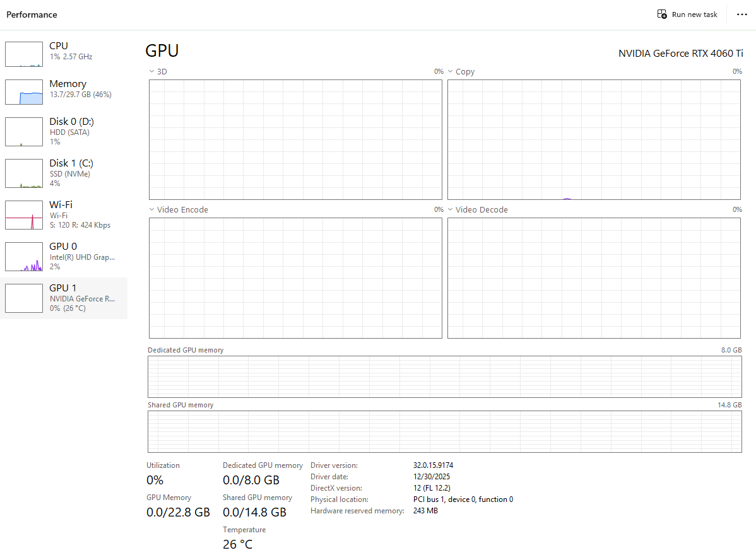
Task: Click the Run new task button
Action: 687,14
